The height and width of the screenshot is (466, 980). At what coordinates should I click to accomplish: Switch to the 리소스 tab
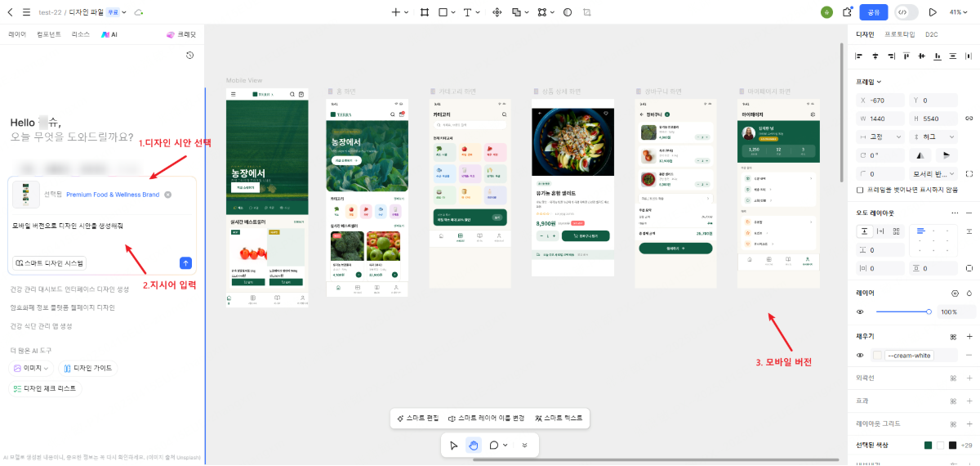point(81,34)
